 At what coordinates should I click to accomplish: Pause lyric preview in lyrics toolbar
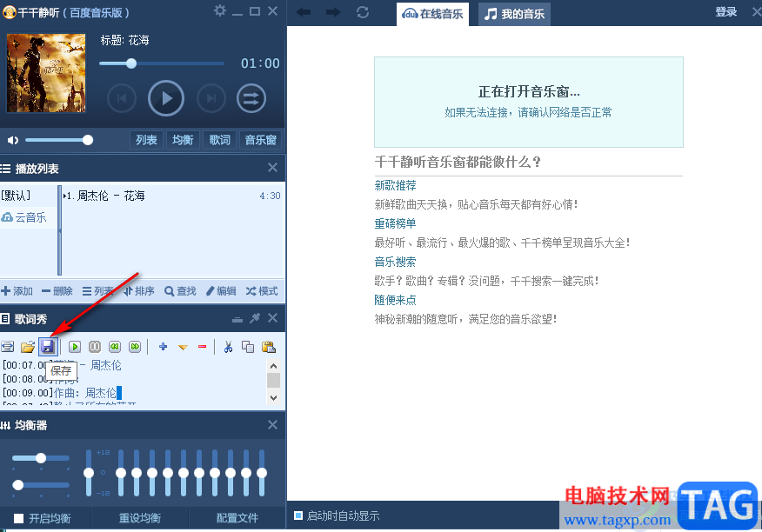pos(95,347)
